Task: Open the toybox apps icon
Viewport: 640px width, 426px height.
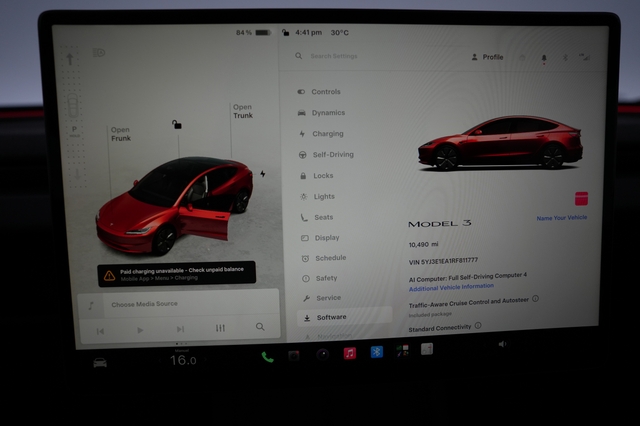Action: (402, 351)
